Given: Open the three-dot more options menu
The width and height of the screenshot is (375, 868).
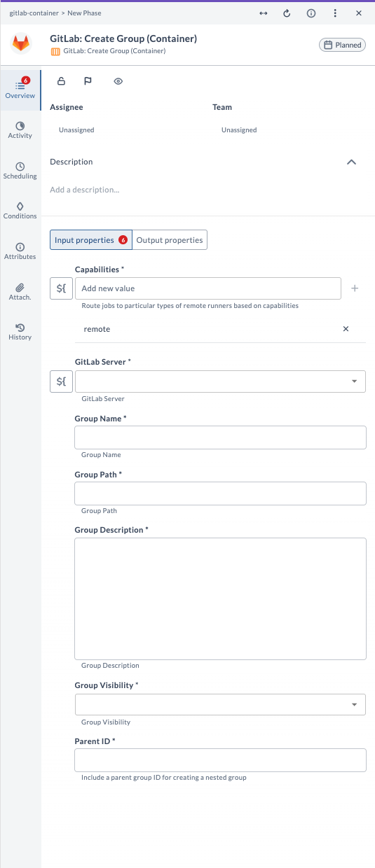Looking at the screenshot, I should tap(335, 13).
